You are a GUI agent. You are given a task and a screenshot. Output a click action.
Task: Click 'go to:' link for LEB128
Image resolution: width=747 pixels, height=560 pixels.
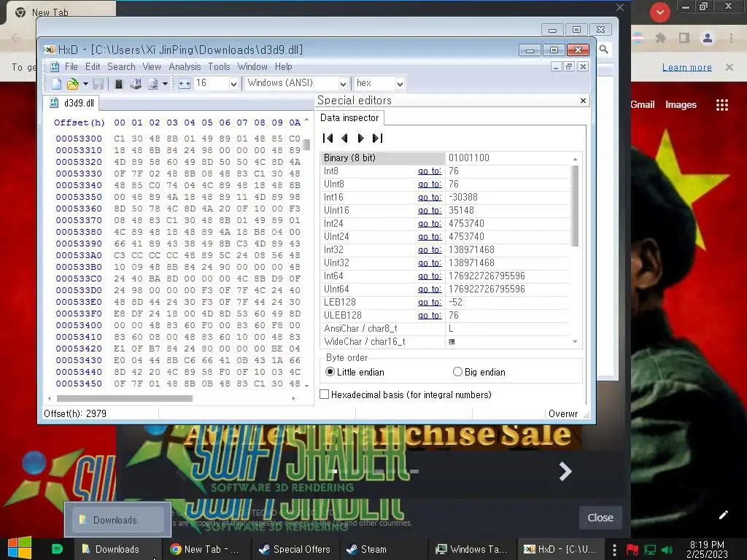click(429, 303)
